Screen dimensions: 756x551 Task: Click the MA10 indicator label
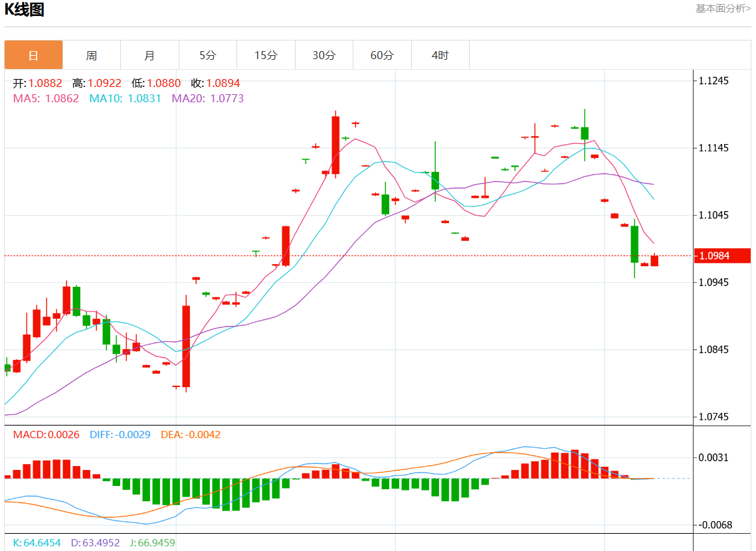click(125, 98)
